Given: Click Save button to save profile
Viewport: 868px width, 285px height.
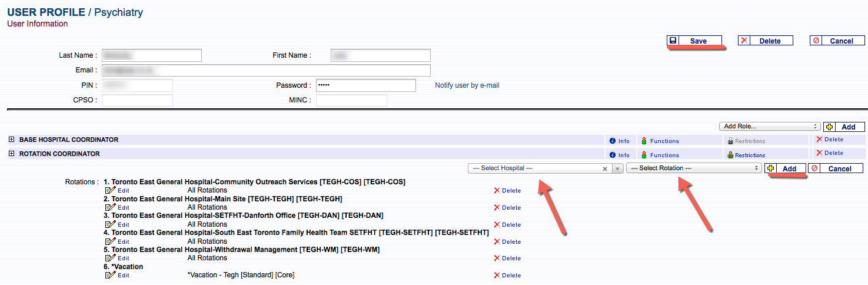Looking at the screenshot, I should 695,41.
